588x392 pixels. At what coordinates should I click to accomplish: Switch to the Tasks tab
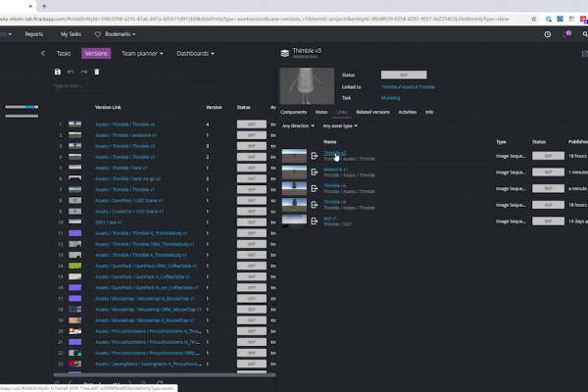click(64, 53)
